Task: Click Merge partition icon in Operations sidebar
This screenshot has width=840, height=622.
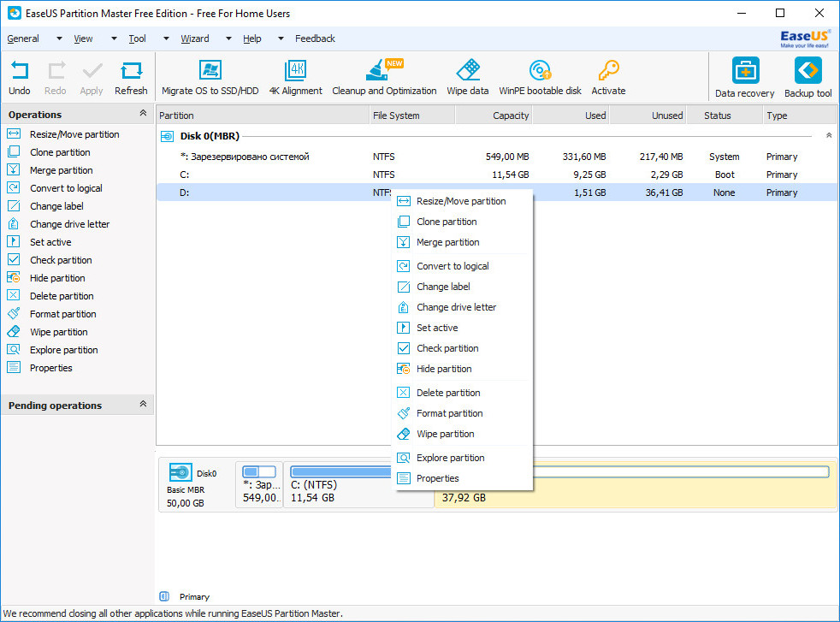Action: click(x=14, y=170)
